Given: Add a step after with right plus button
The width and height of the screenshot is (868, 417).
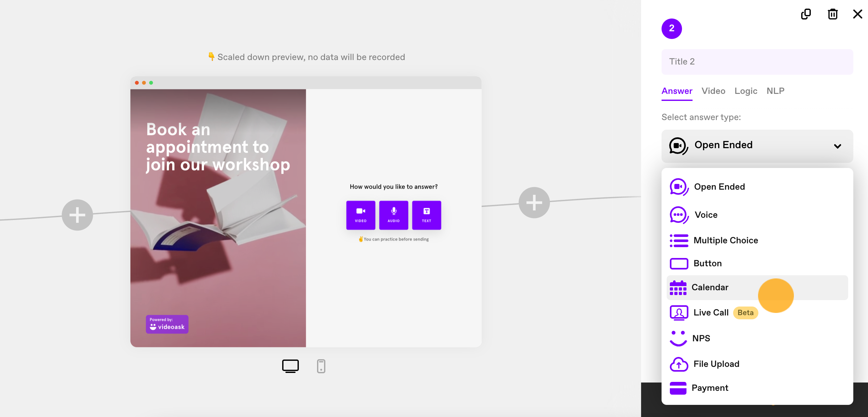Looking at the screenshot, I should coord(534,203).
